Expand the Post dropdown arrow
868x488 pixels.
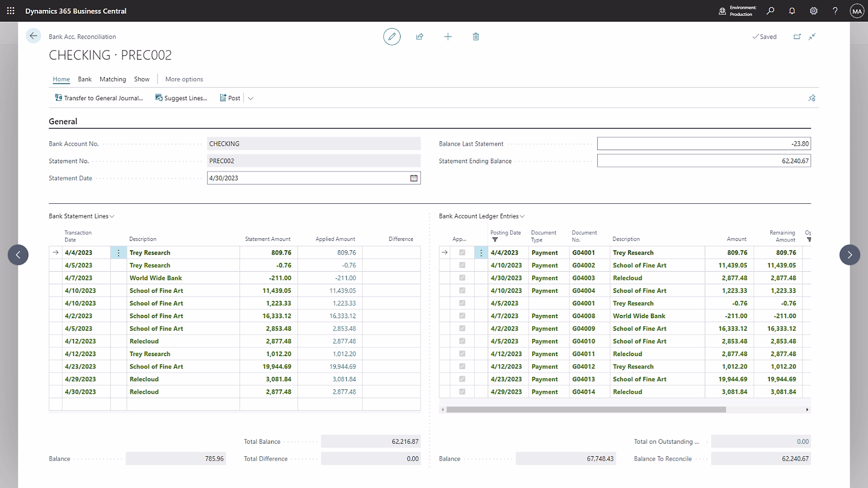click(250, 98)
